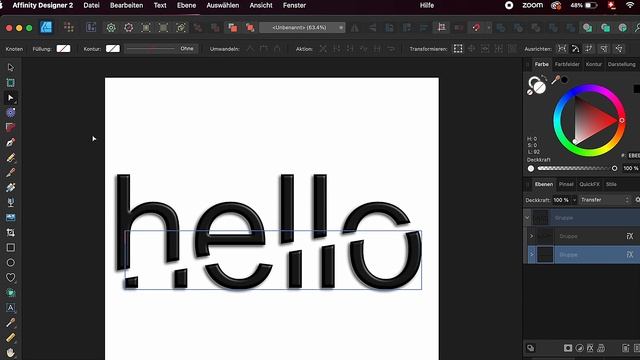Click the Deckkraft opacity slider in Farbe panel
The height and width of the screenshot is (360, 640).
pos(576,168)
